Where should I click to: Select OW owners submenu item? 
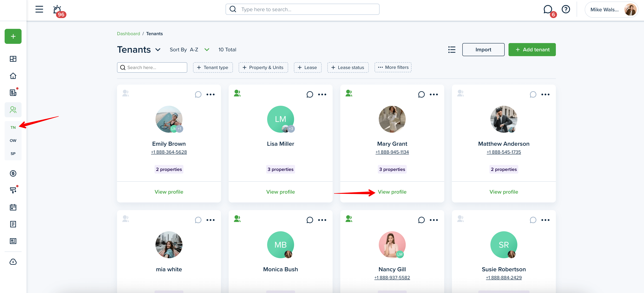[13, 140]
